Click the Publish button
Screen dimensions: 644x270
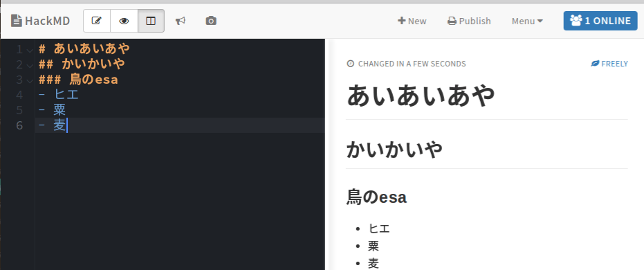point(469,21)
